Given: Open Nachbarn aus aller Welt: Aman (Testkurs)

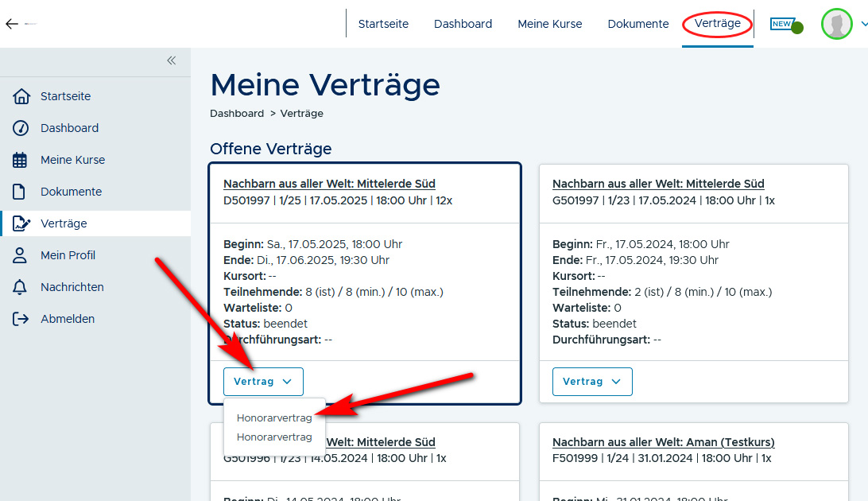Looking at the screenshot, I should click(x=663, y=442).
